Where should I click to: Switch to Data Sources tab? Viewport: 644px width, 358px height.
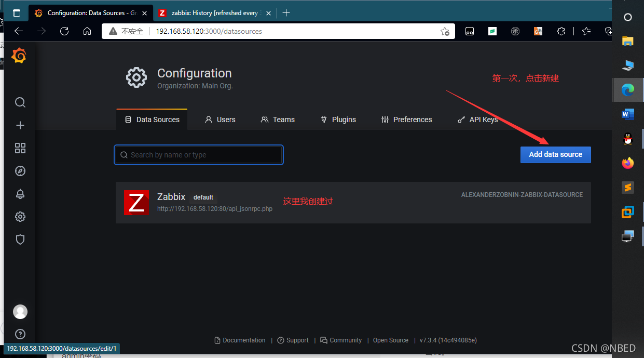(x=152, y=120)
